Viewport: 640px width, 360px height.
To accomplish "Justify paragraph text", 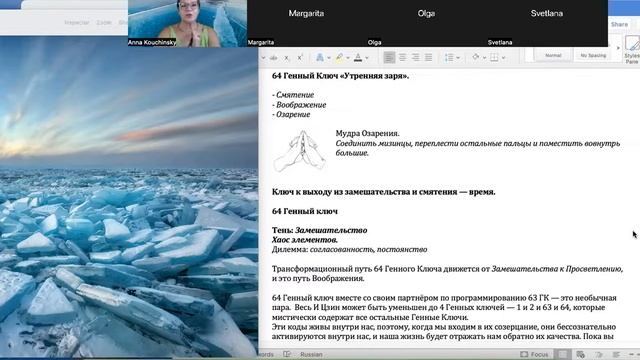I will (x=429, y=58).
